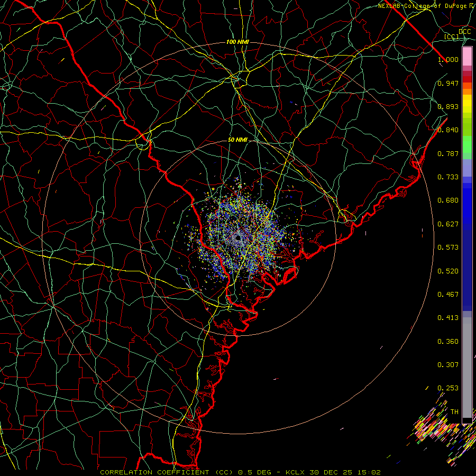Click the gray radar site center of the echoes

click(238, 237)
